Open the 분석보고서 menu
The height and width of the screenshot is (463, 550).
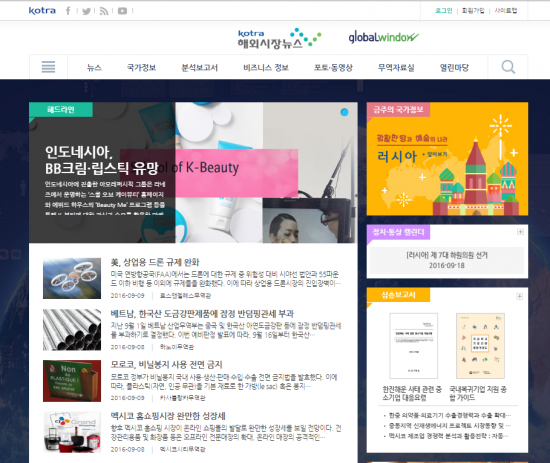(x=199, y=68)
